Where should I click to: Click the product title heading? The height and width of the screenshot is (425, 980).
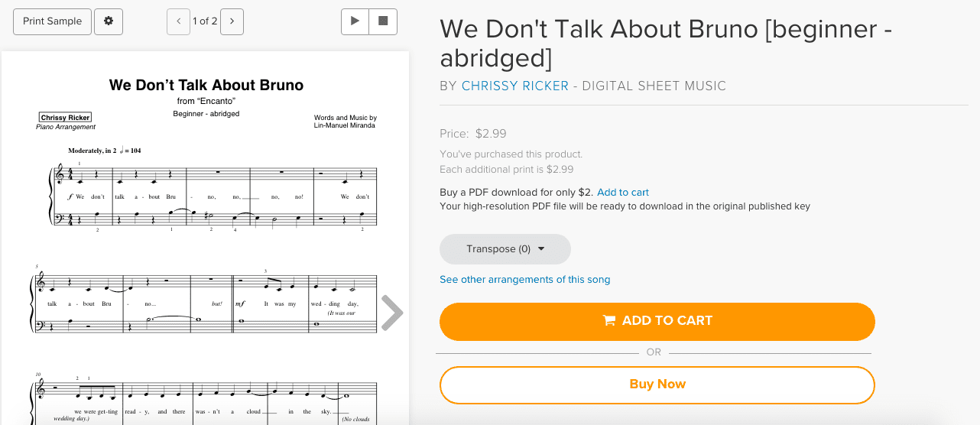[x=666, y=43]
